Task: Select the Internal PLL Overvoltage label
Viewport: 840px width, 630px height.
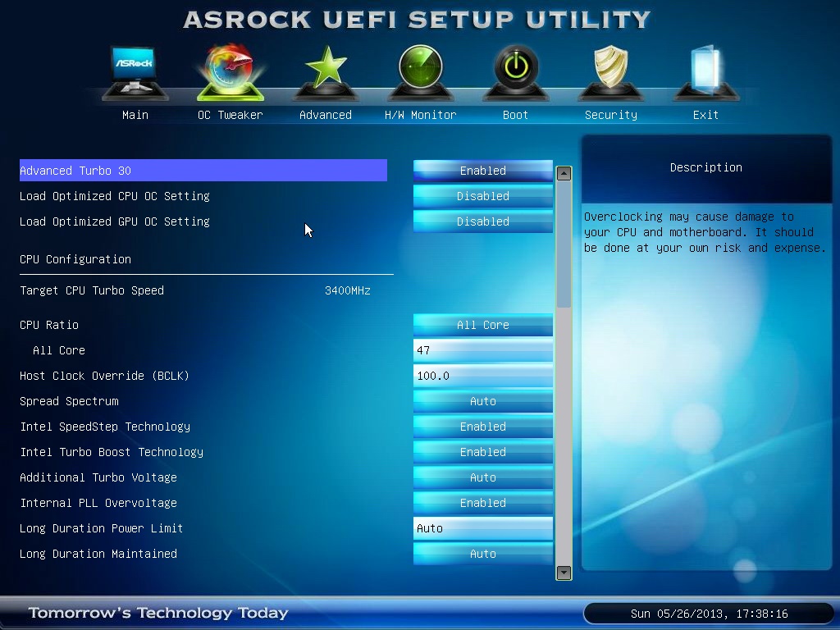Action: 98,503
